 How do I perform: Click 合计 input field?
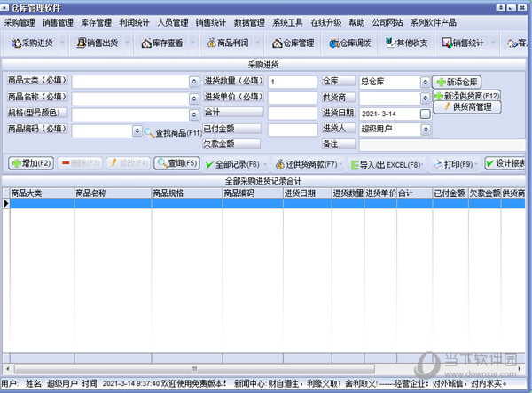point(292,114)
